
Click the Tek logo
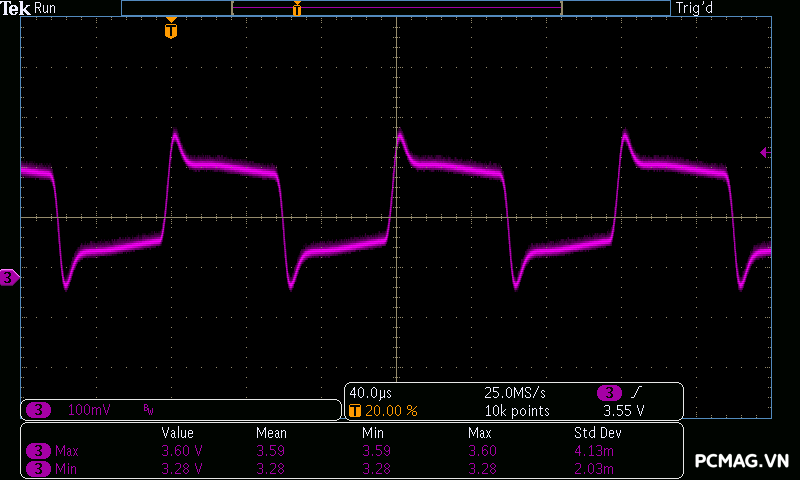[x=16, y=8]
